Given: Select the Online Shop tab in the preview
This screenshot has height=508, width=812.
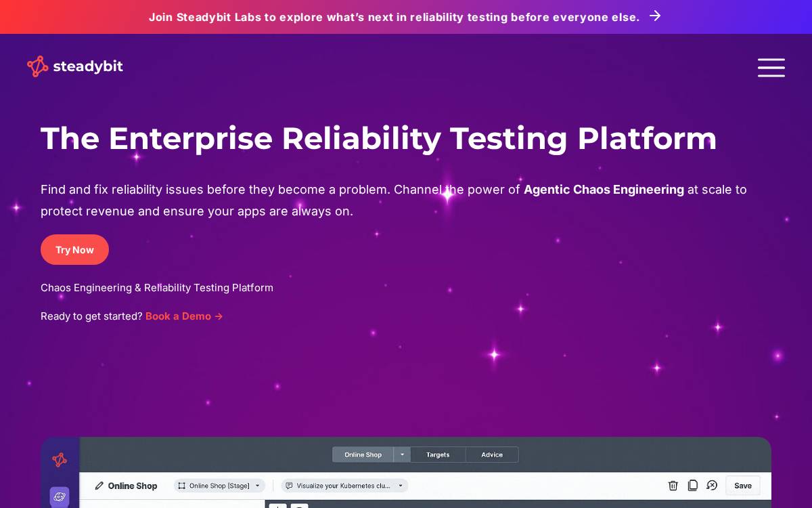Looking at the screenshot, I should point(363,454).
